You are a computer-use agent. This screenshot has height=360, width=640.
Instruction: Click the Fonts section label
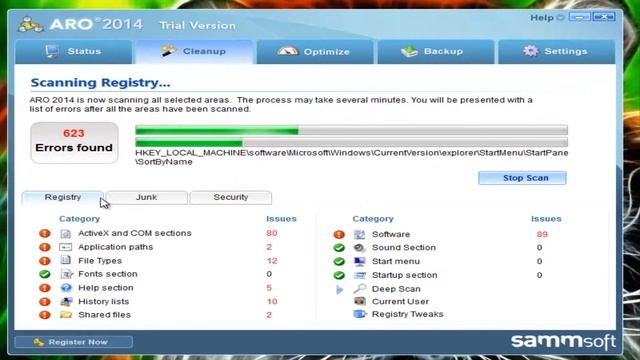point(108,274)
